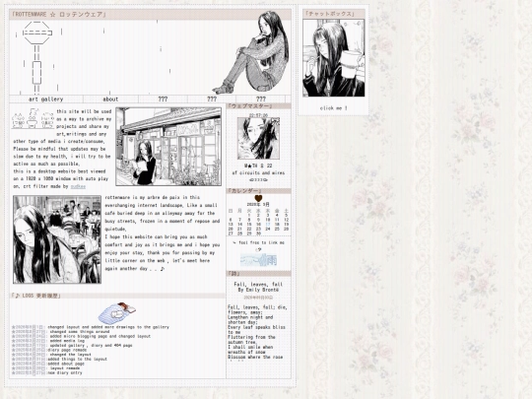Click log entry 'added about page'
The height and width of the screenshot is (399, 532).
(x=66, y=364)
